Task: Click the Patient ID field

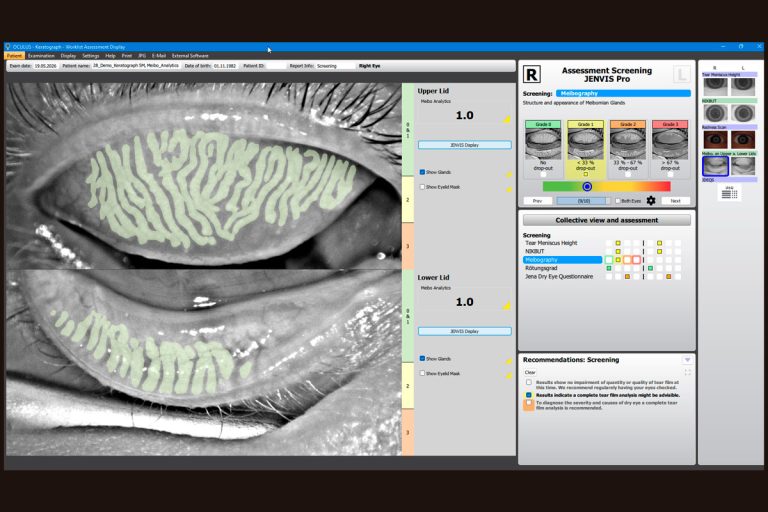Action: 276,66
